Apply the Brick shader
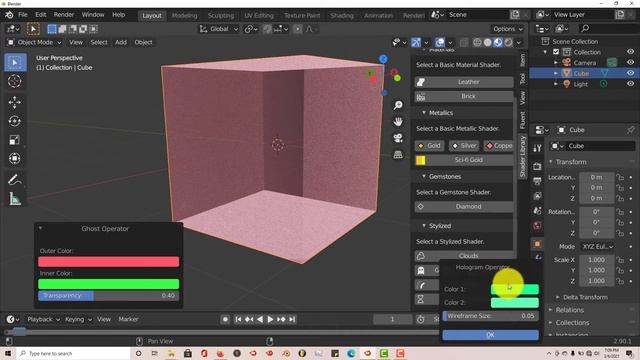Screen dimensions: 640x360 (464, 96)
